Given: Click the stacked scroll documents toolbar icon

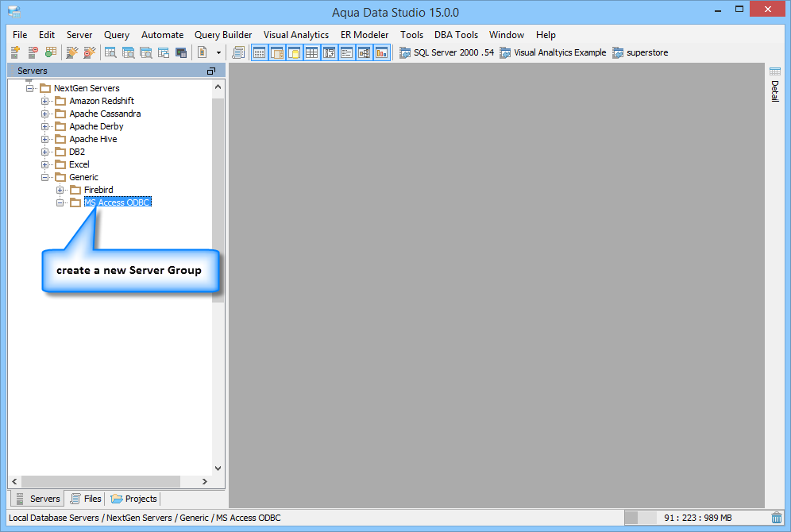Looking at the screenshot, I should pos(238,52).
